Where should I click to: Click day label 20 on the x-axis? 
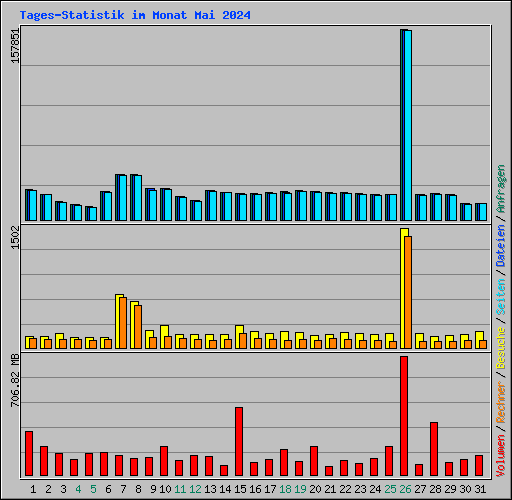click(315, 489)
